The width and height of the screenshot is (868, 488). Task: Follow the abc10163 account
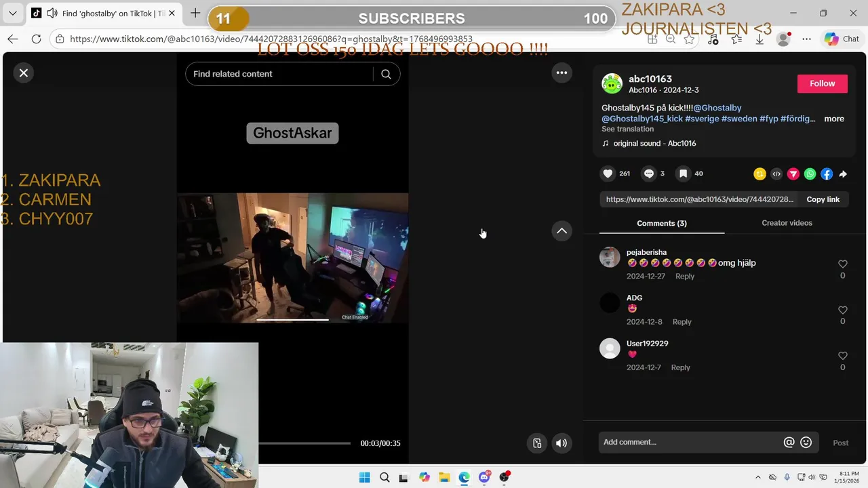[822, 83]
